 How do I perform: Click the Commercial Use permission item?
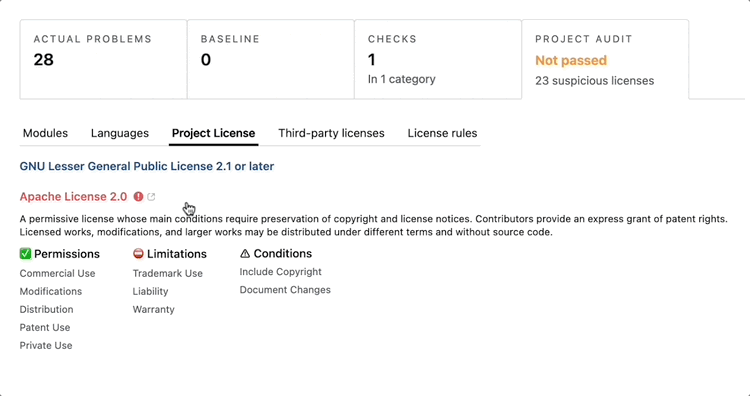click(x=57, y=274)
